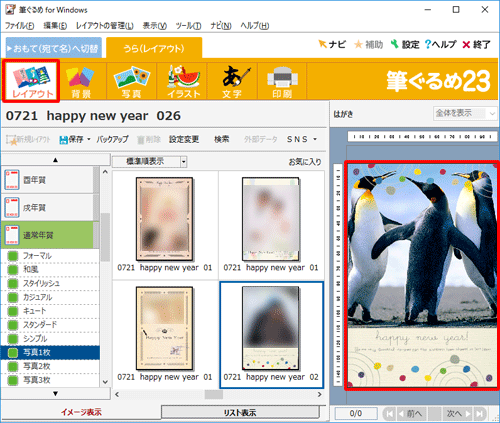Image resolution: width=500 pixels, height=423 pixels.
Task: Jump to first page button
Action: 389,414
